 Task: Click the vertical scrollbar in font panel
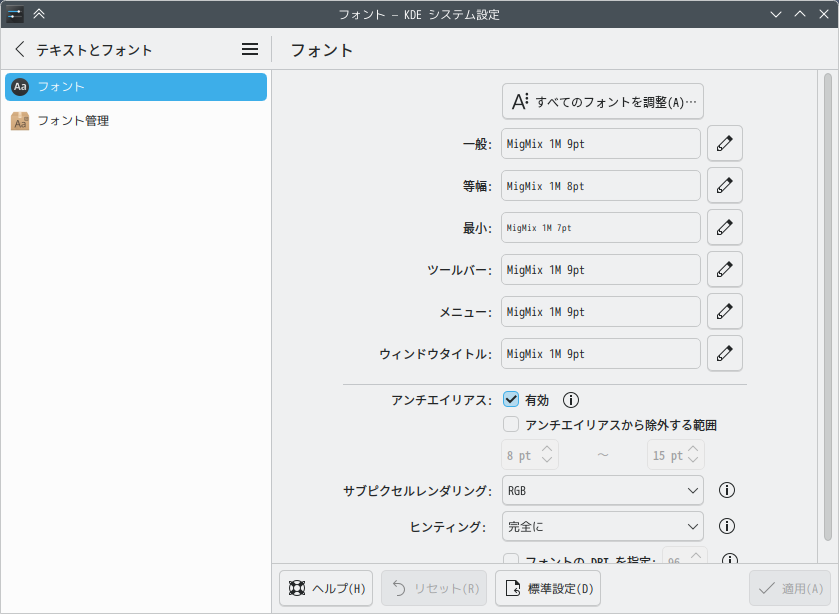[827, 300]
